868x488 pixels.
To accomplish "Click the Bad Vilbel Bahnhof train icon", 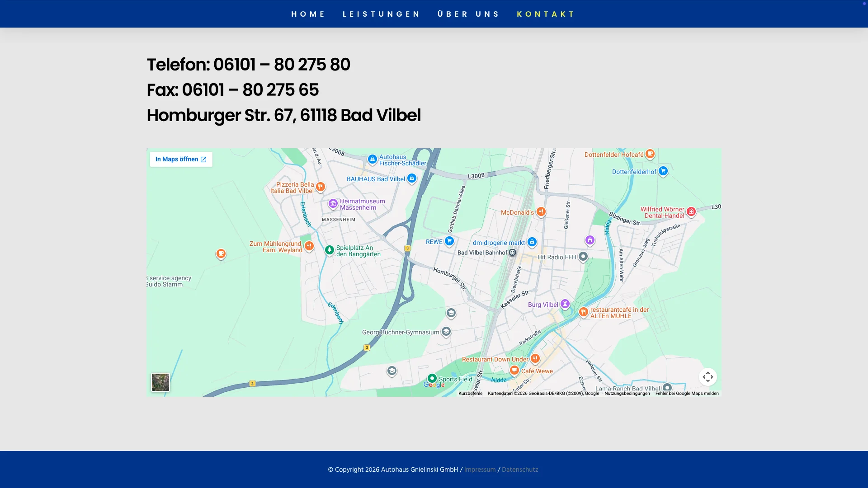I will click(513, 253).
